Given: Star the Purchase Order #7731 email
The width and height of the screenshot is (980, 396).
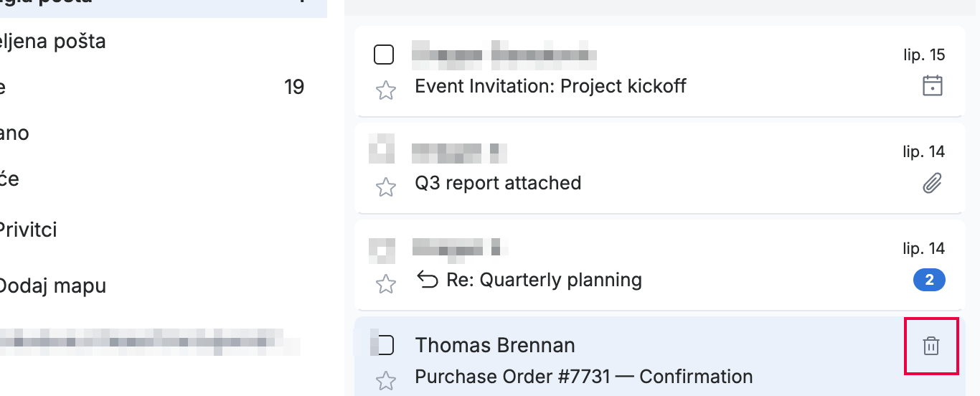Looking at the screenshot, I should point(386,380).
